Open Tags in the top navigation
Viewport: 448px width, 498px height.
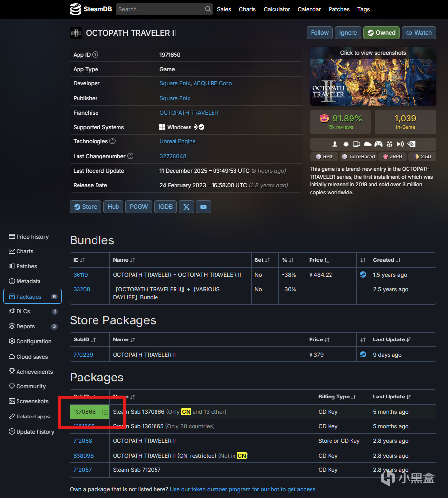click(x=363, y=9)
